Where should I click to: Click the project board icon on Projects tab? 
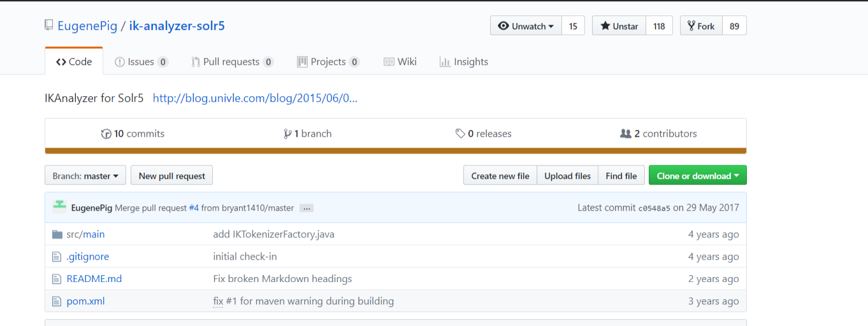tap(302, 62)
